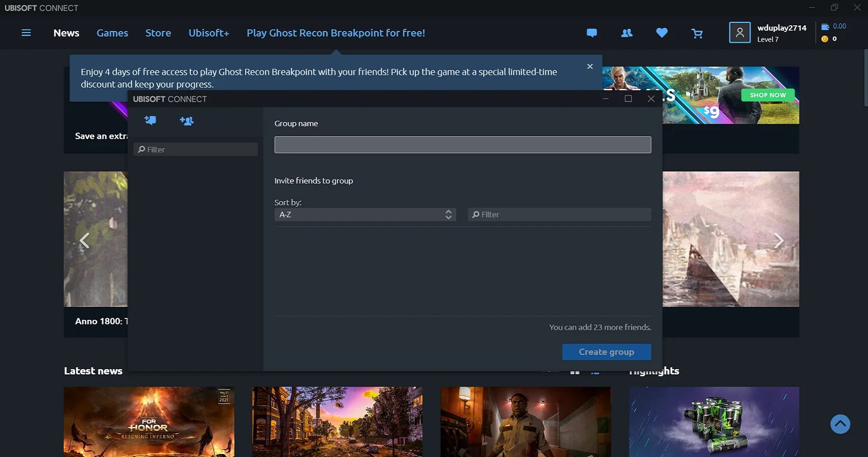
Task: Click the Create group button
Action: (607, 352)
